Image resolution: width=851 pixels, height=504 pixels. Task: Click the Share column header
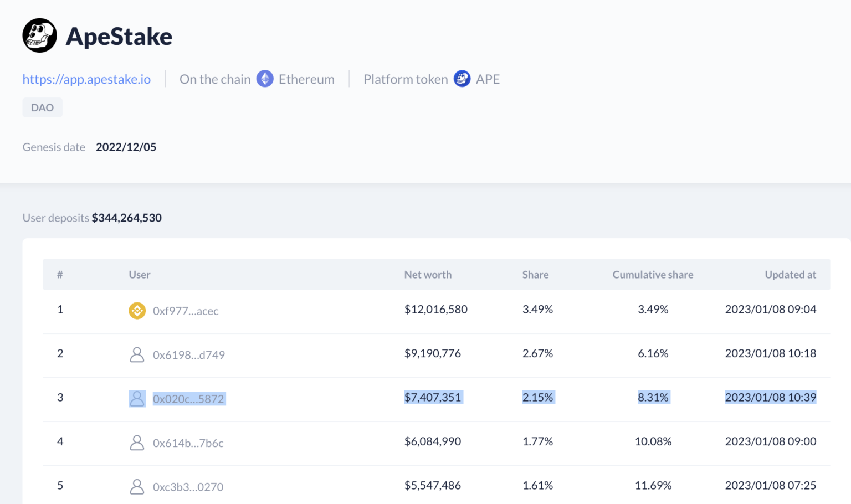(535, 275)
